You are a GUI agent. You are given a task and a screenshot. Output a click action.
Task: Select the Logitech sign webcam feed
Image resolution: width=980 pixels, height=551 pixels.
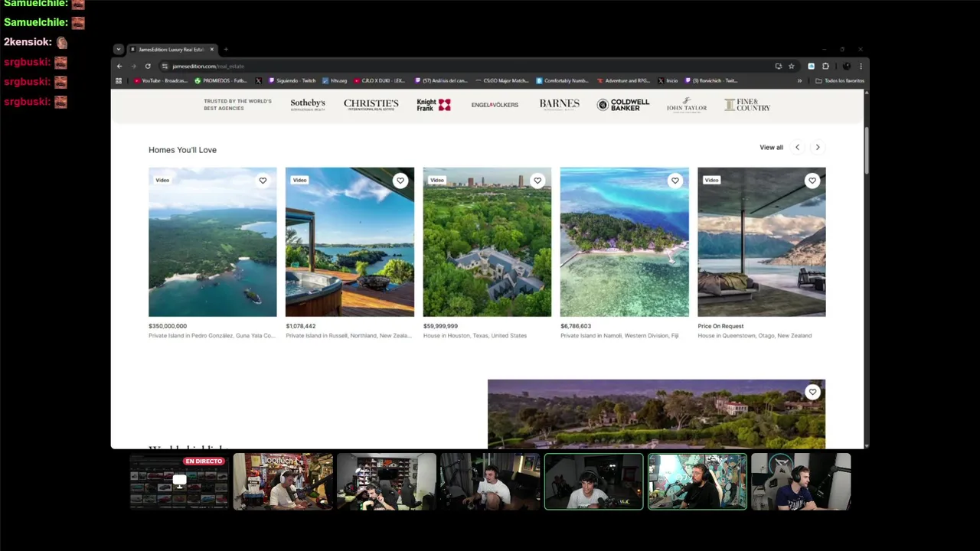click(283, 481)
